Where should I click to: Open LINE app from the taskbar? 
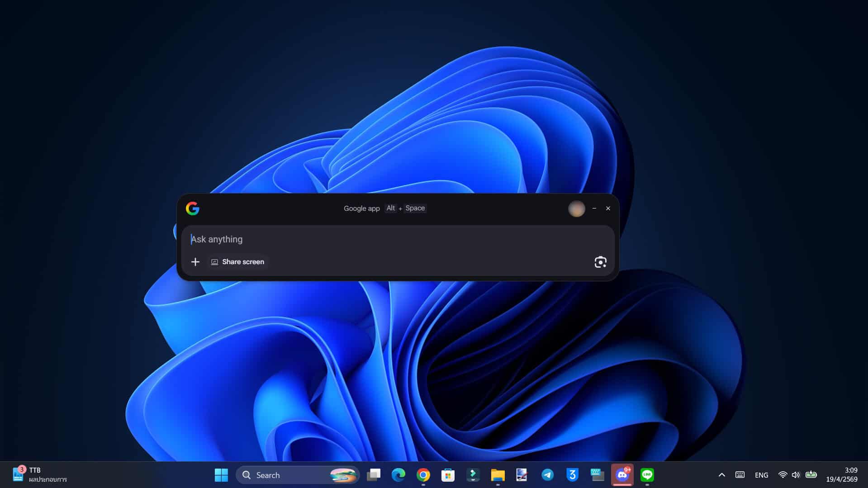coord(647,475)
